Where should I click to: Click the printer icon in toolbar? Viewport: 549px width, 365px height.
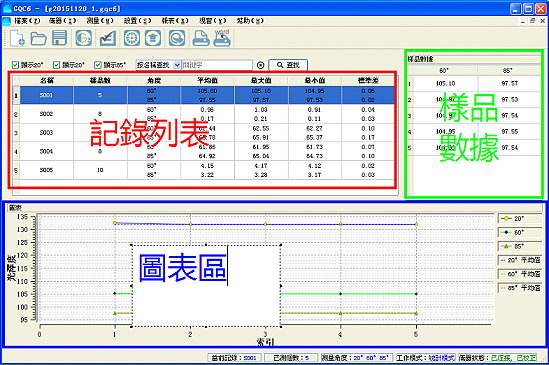coord(201,38)
